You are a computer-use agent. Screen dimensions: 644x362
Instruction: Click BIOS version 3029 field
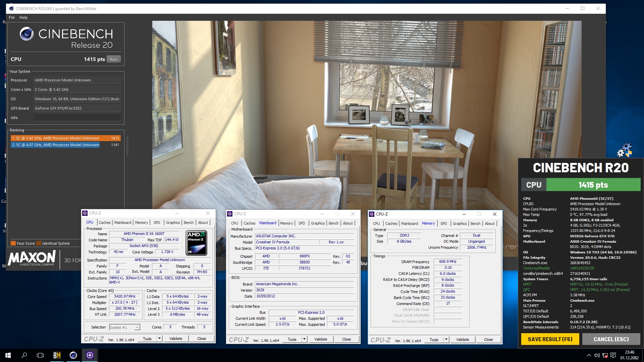(304, 290)
